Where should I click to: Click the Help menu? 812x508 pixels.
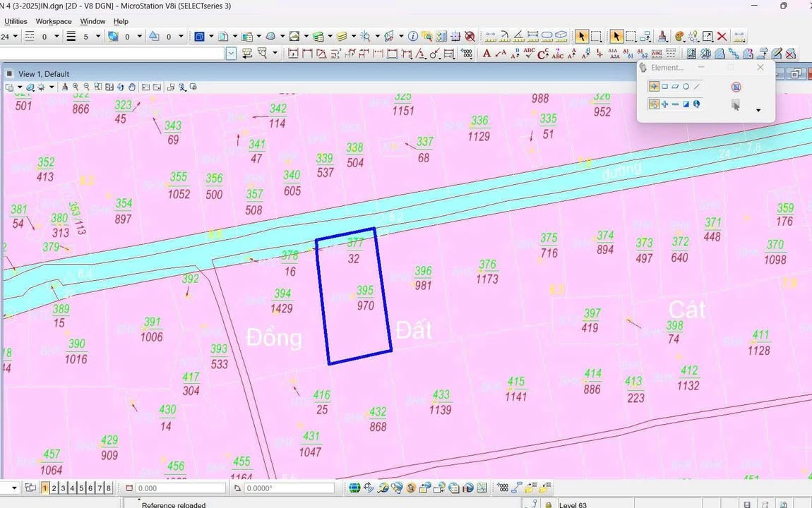121,21
